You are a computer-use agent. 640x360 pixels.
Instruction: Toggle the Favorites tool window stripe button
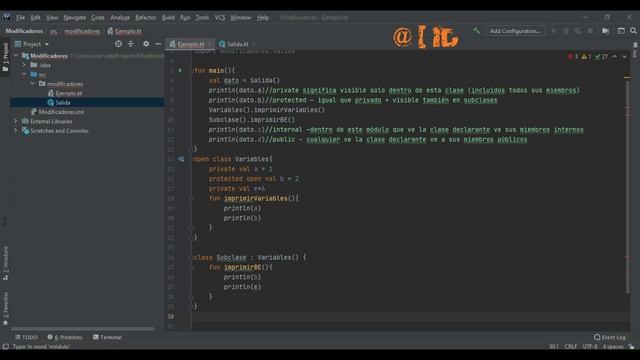click(x=5, y=309)
